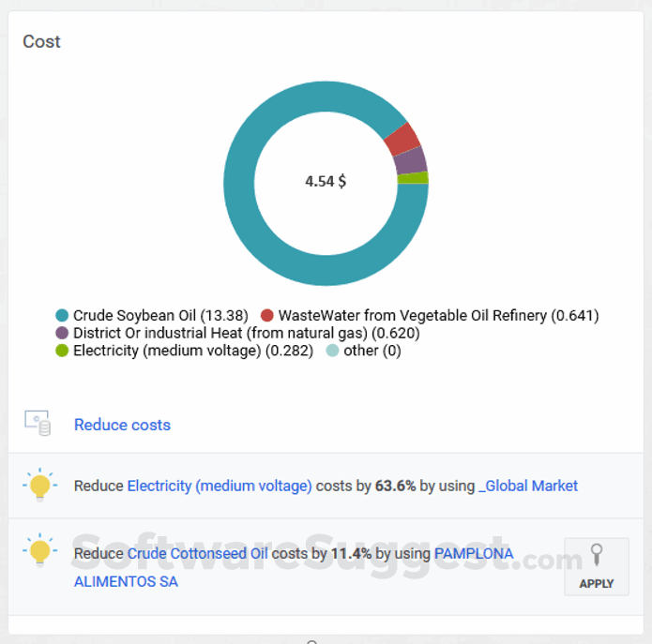Screen dimensions: 652x644
Task: Click the Cost panel title
Action: tap(41, 41)
